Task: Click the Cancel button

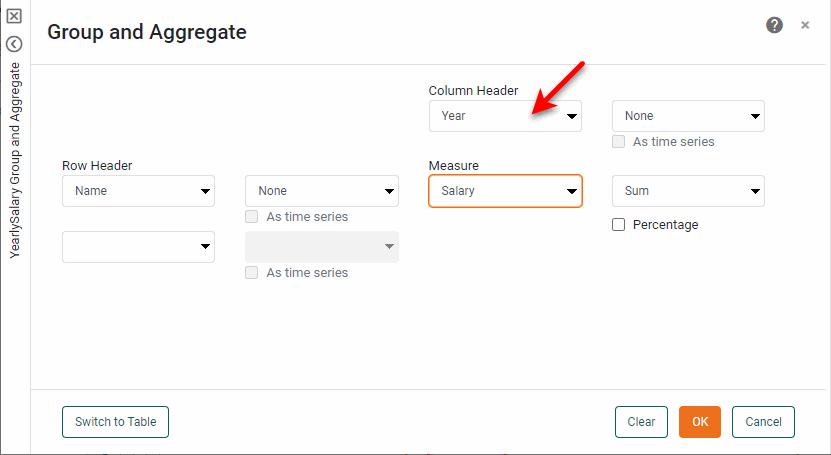Action: 763,422
